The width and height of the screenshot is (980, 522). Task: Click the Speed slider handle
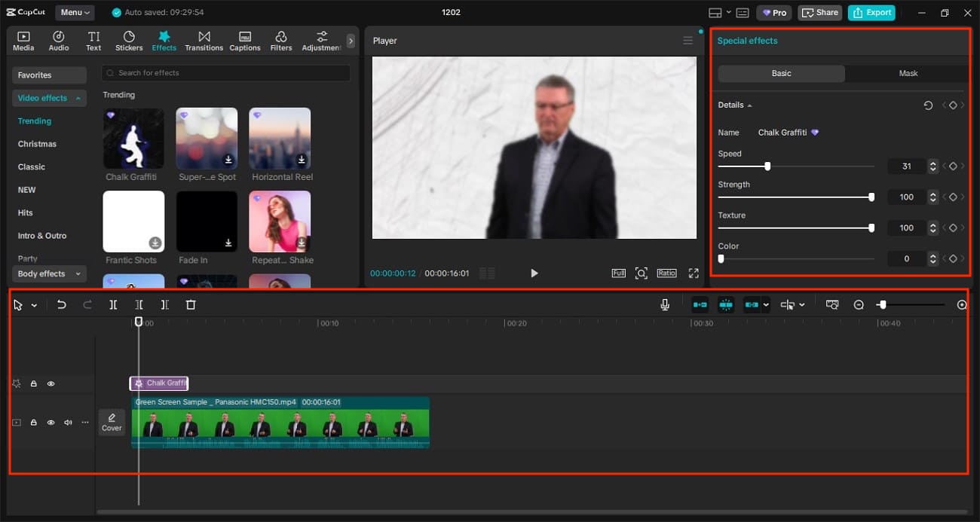click(767, 166)
